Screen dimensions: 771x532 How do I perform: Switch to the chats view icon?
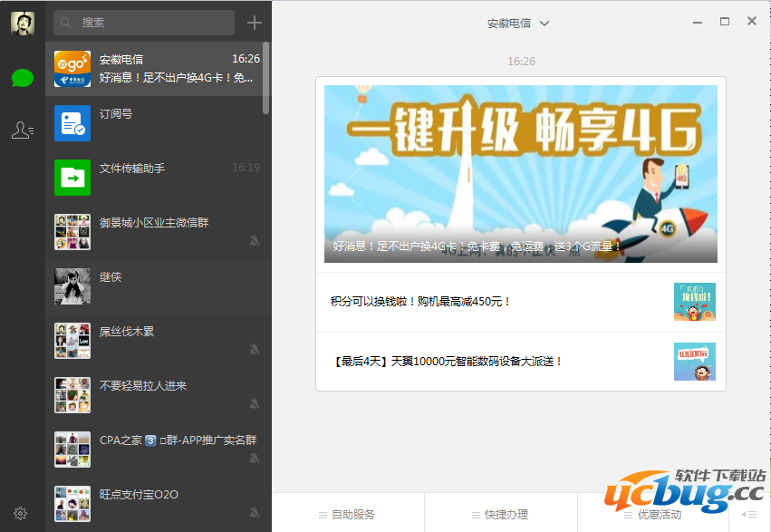[x=23, y=78]
